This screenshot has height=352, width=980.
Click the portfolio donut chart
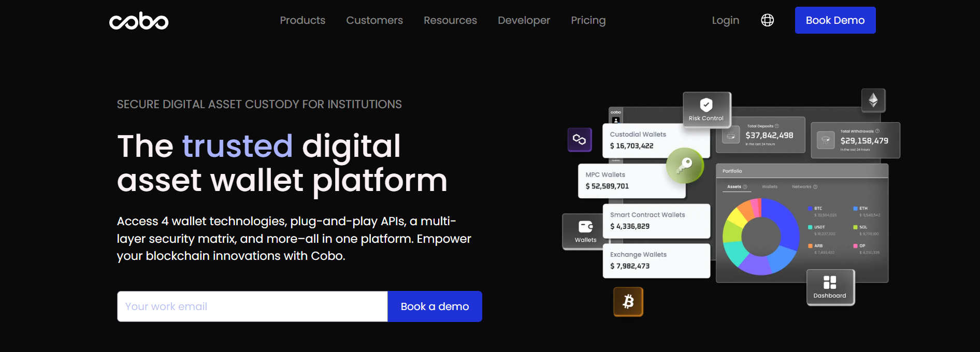point(761,237)
